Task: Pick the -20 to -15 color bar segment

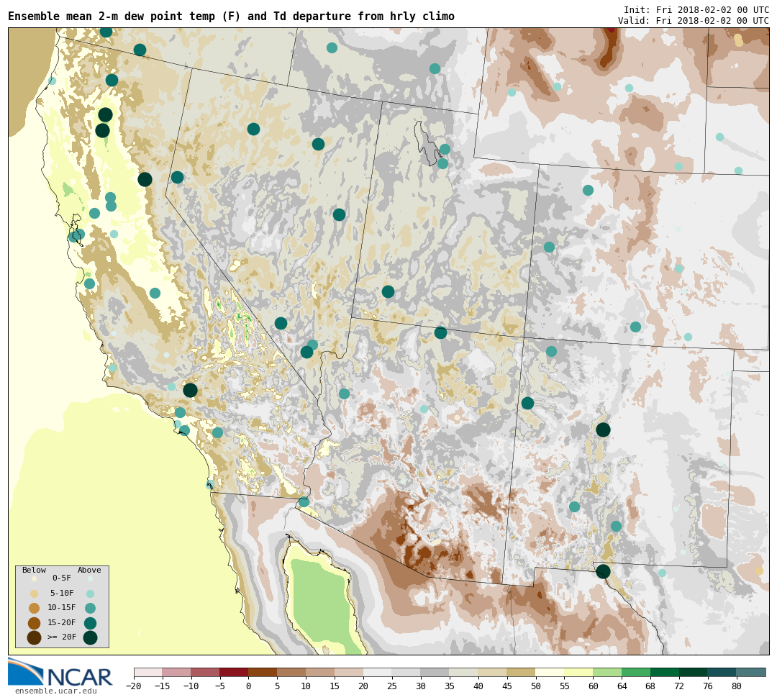Action: 148,672
